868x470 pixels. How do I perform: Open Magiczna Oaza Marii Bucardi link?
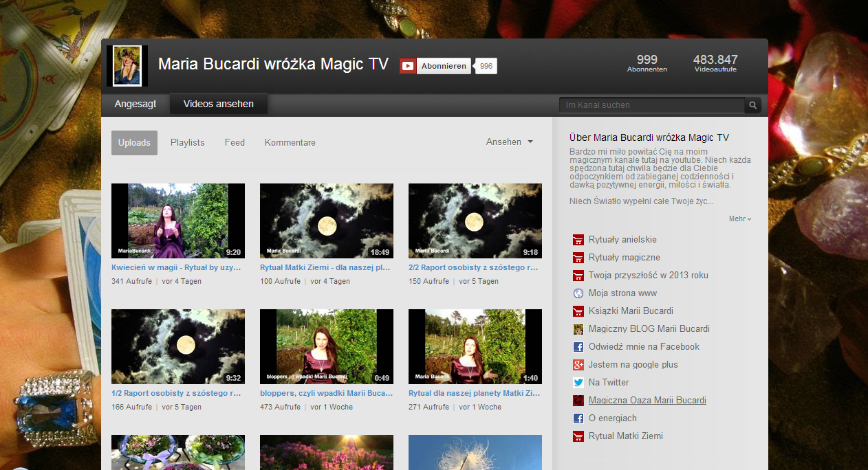coord(647,401)
